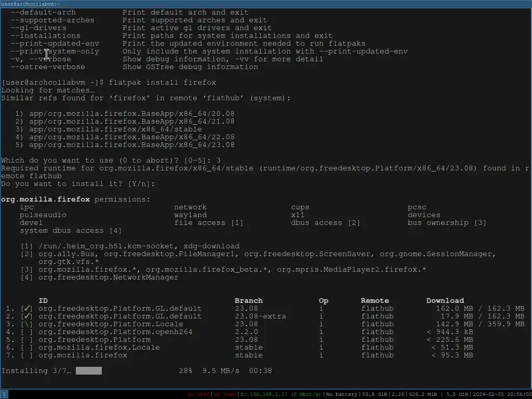Click the 28% progress value
The image size is (532, 399).
185,370
